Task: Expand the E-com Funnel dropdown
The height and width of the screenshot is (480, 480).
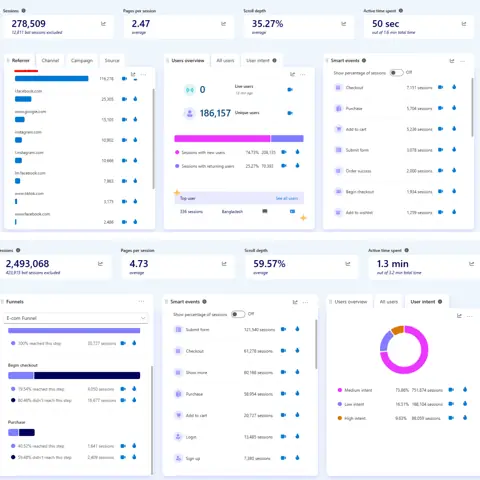Action: (76, 318)
